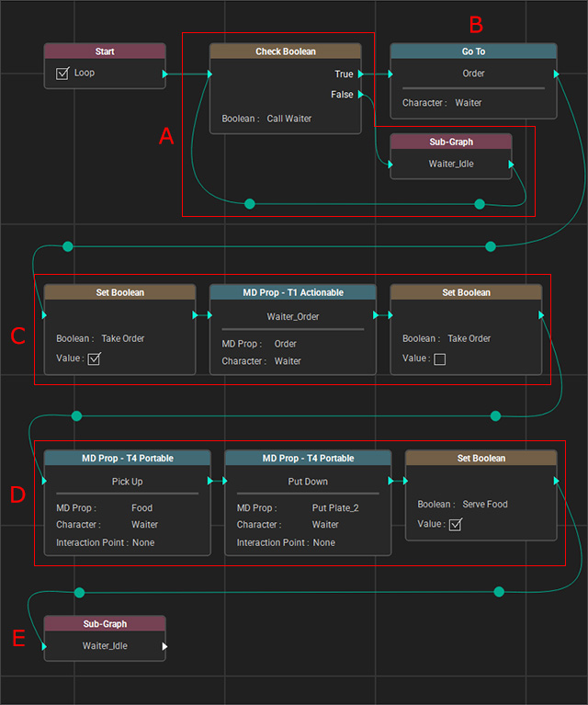588x705 pixels.
Task: Click the Waiter character value in Go To
Action: [468, 103]
